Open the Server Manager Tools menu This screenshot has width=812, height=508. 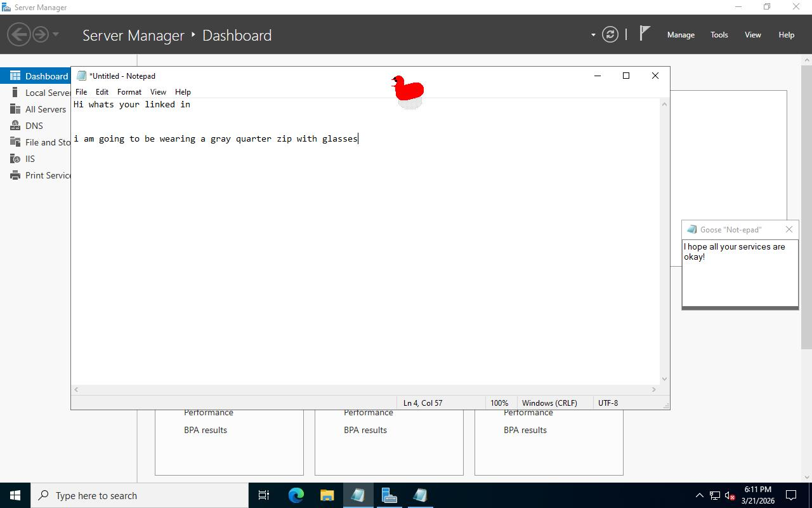(719, 35)
